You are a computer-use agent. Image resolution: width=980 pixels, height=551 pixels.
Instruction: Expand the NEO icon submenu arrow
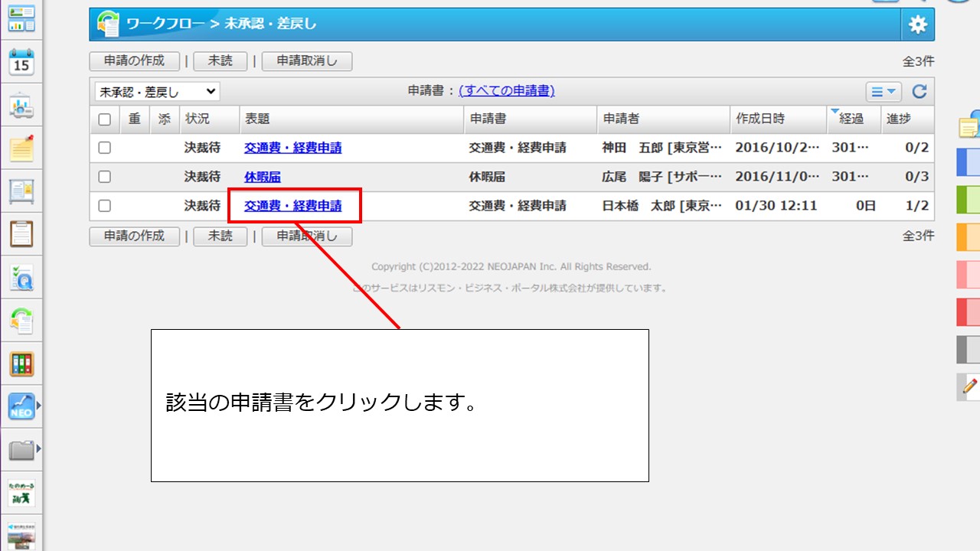tap(38, 406)
